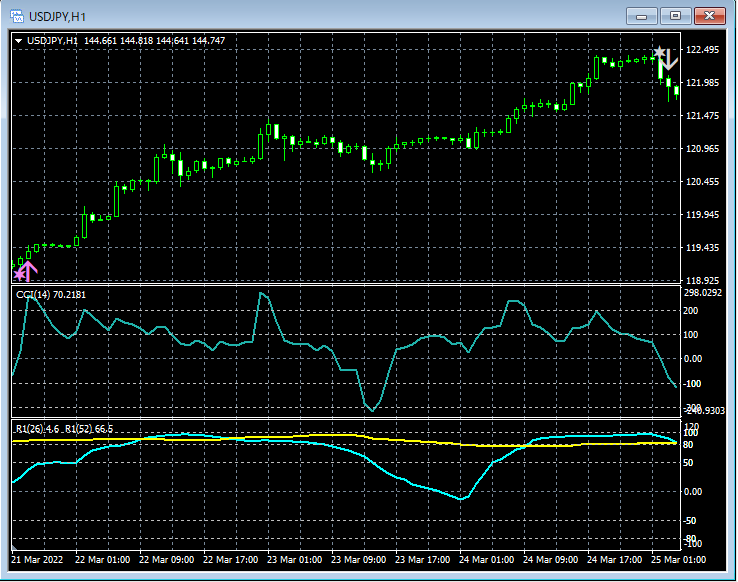Minimize the USDJPY,H1 chart window
The width and height of the screenshot is (738, 582).
643,16
